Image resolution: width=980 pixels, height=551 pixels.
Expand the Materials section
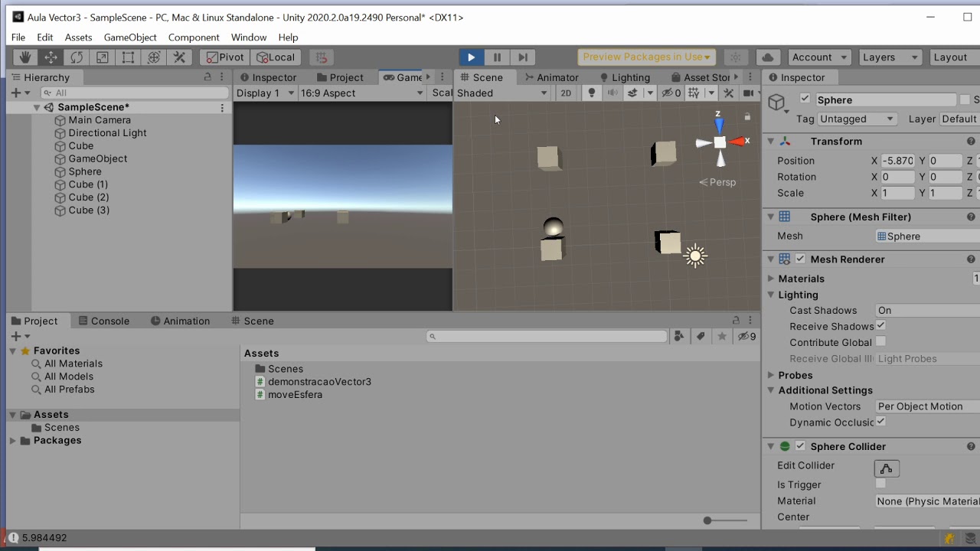tap(771, 279)
